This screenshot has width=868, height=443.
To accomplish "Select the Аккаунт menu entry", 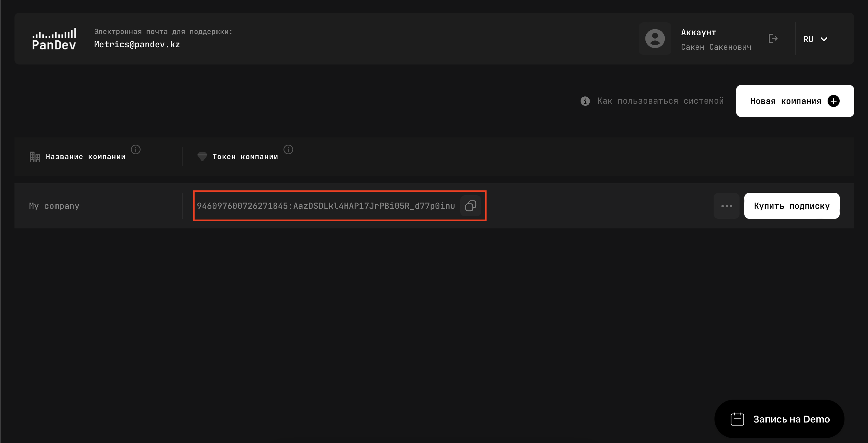I will coord(699,32).
